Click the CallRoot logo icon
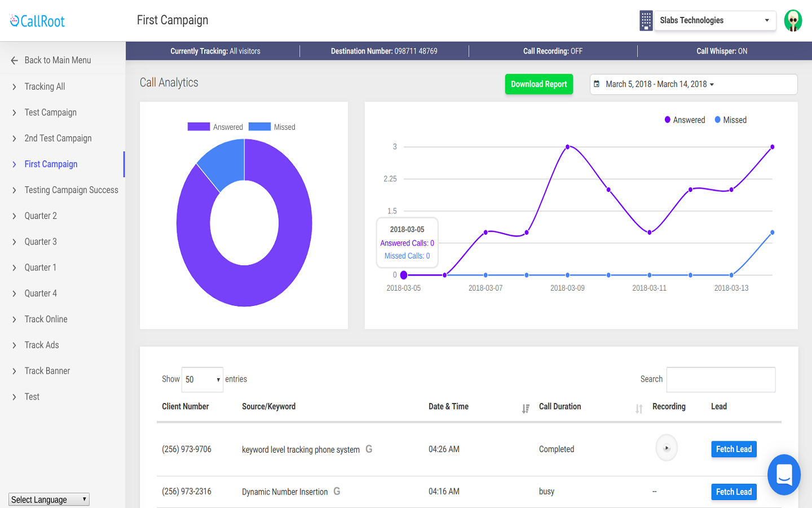The image size is (812, 508). (15, 21)
